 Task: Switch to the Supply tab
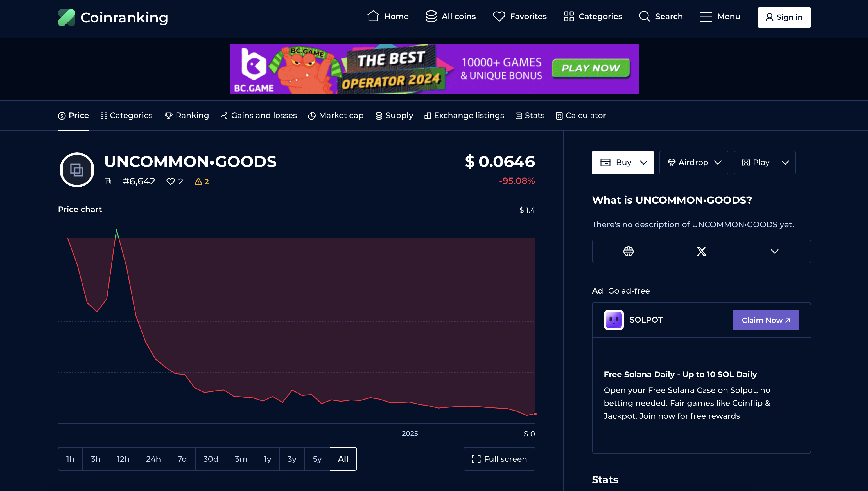click(394, 115)
